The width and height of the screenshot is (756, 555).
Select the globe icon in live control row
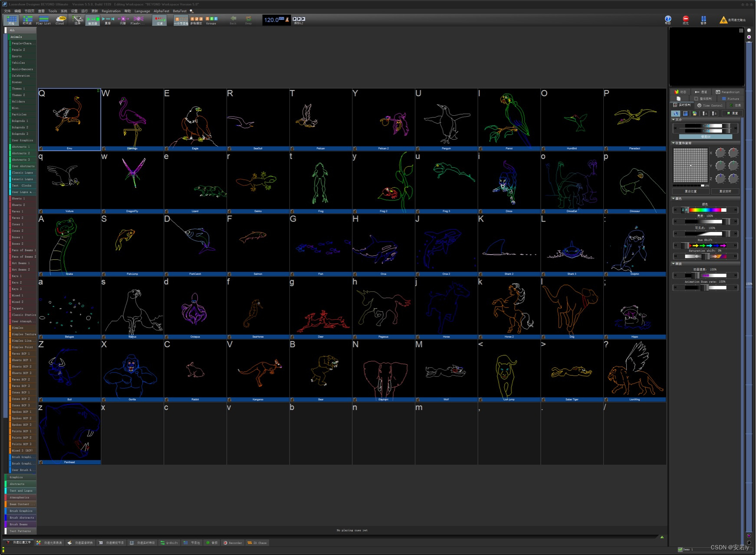point(676,113)
